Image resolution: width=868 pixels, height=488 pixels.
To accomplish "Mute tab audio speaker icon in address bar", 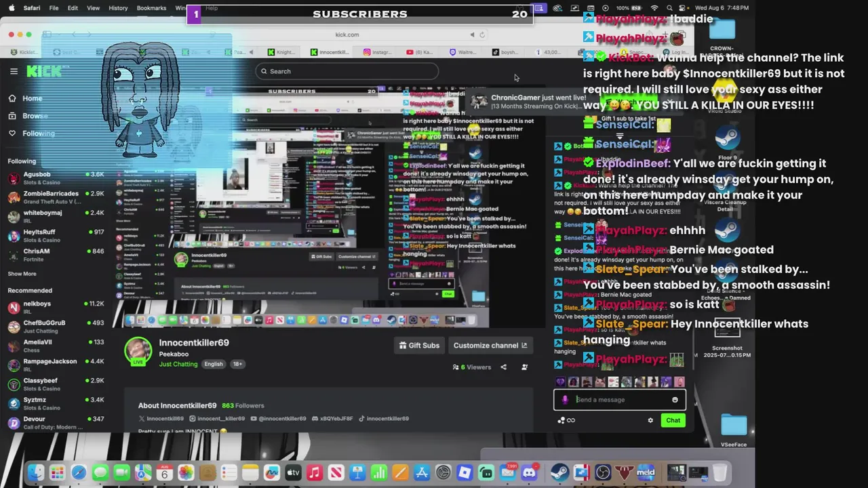I will [472, 35].
